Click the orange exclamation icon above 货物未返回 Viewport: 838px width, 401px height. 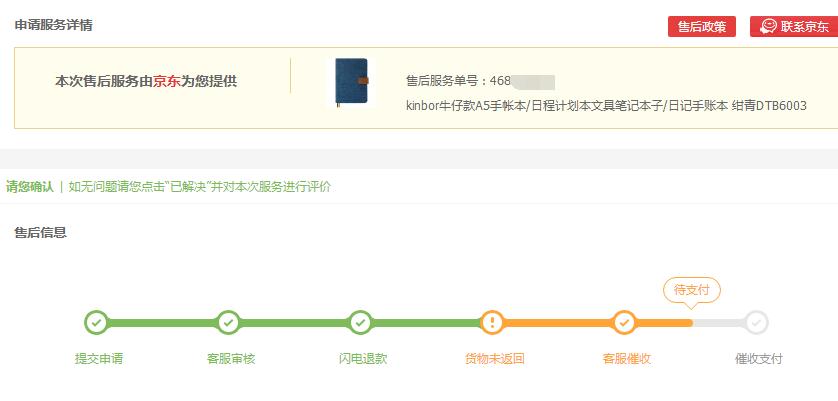(x=492, y=323)
